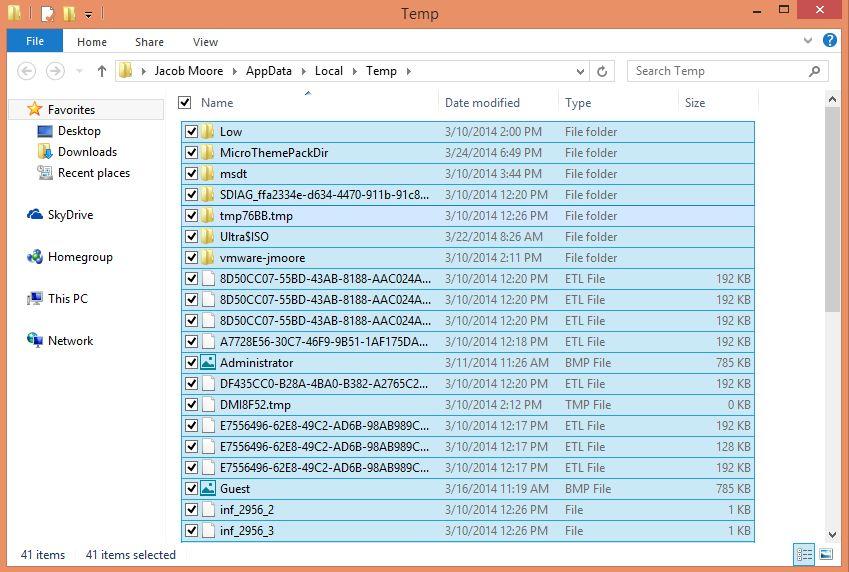
Task: Click the Refresh button in address bar
Action: (x=602, y=71)
